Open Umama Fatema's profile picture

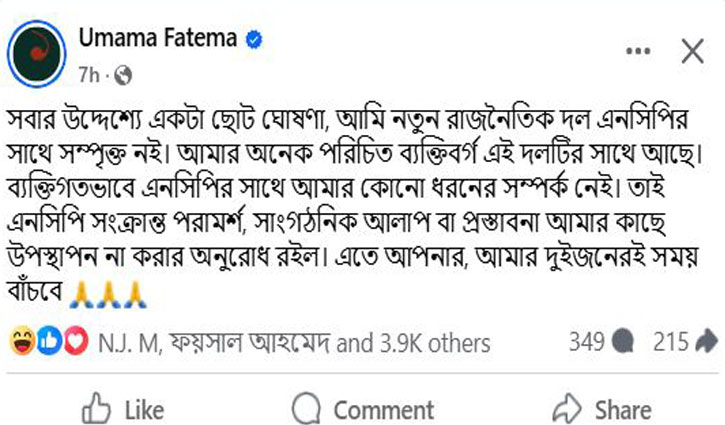pyautogui.click(x=37, y=54)
